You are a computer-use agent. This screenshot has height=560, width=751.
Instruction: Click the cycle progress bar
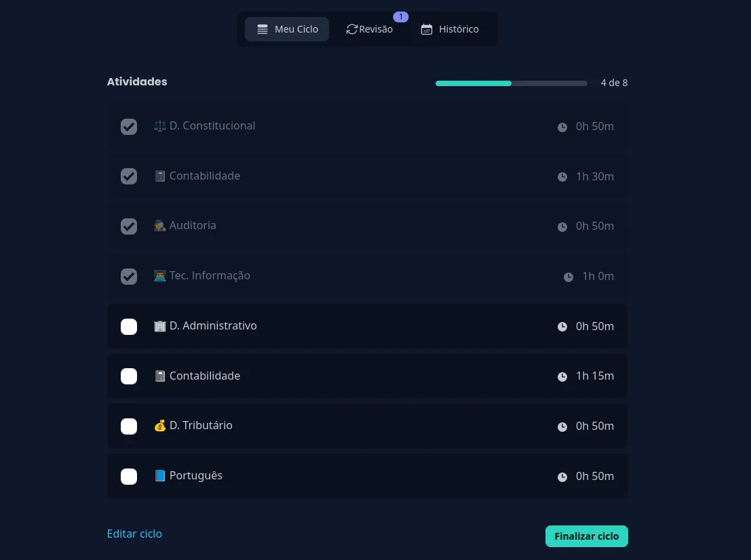511,83
